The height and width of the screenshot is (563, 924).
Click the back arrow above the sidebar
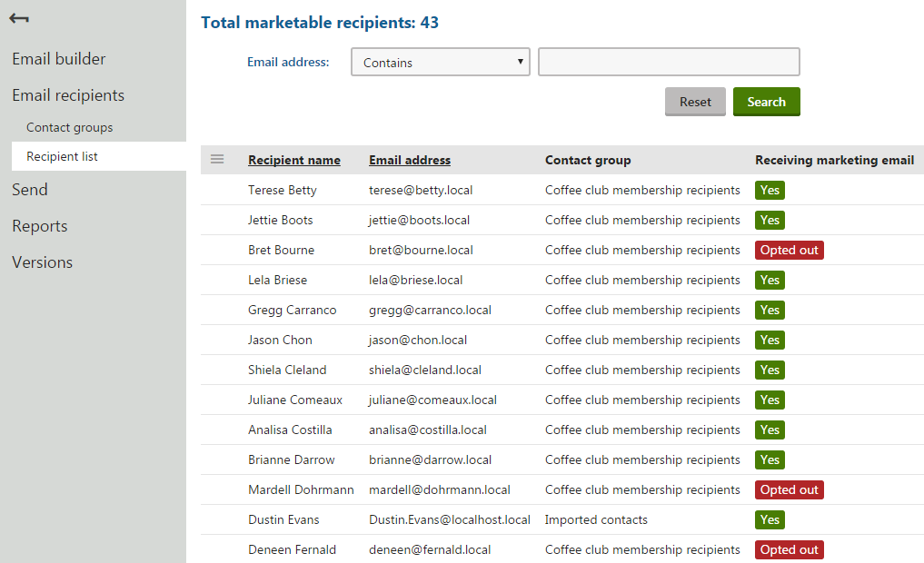(x=18, y=17)
